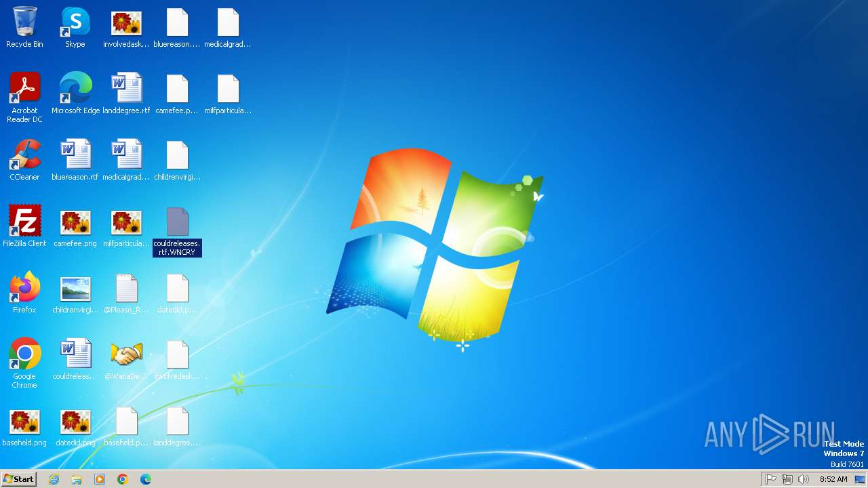Launch Edge from the taskbar
The height and width of the screenshot is (488, 868).
146,479
